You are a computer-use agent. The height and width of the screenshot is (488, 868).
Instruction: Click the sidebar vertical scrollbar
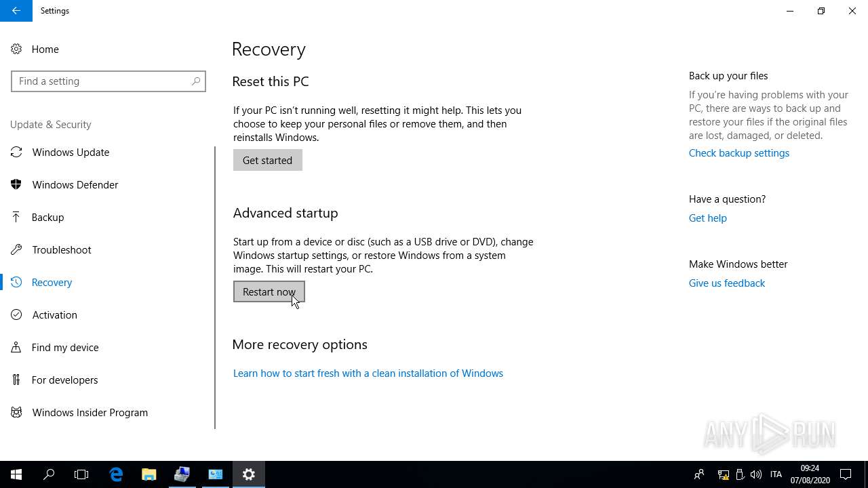coord(215,287)
